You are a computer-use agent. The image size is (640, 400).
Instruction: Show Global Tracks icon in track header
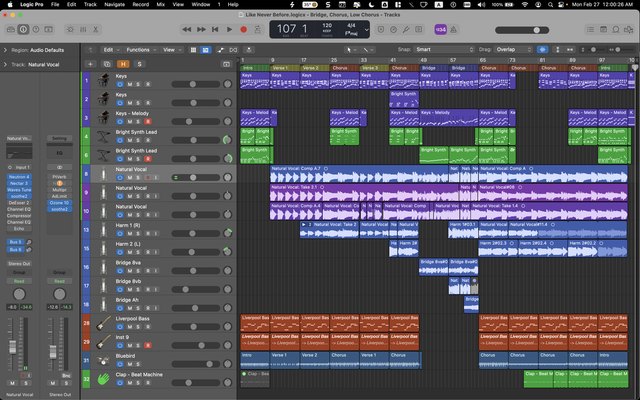click(x=226, y=64)
